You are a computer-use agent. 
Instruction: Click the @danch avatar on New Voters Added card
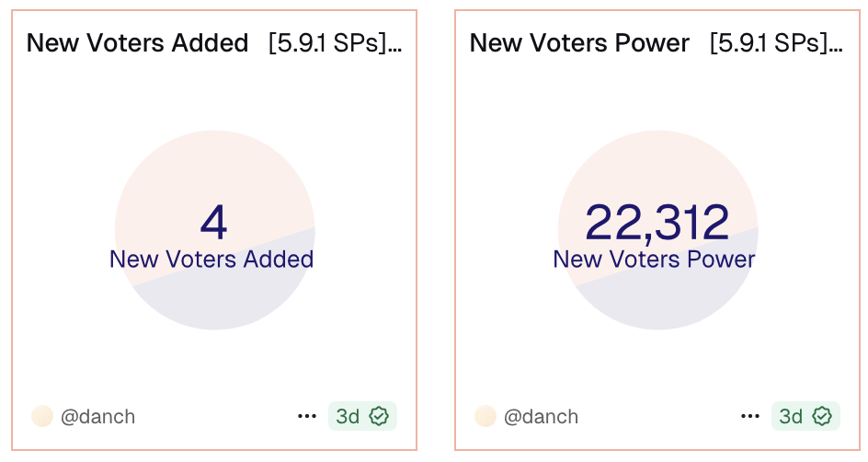click(x=42, y=417)
